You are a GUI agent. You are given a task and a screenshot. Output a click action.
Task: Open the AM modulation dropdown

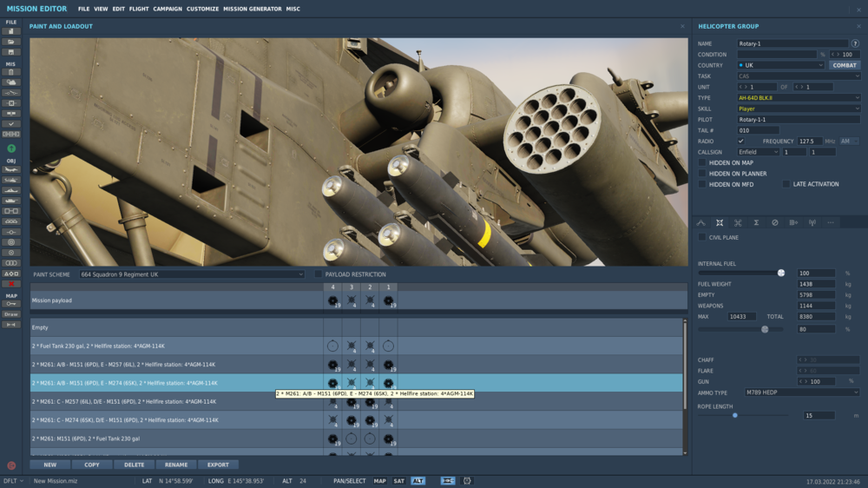tap(849, 142)
